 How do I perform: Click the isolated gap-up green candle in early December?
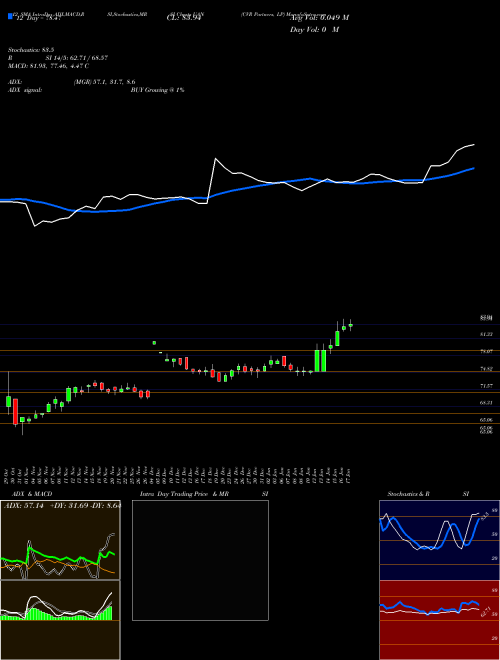click(x=154, y=343)
